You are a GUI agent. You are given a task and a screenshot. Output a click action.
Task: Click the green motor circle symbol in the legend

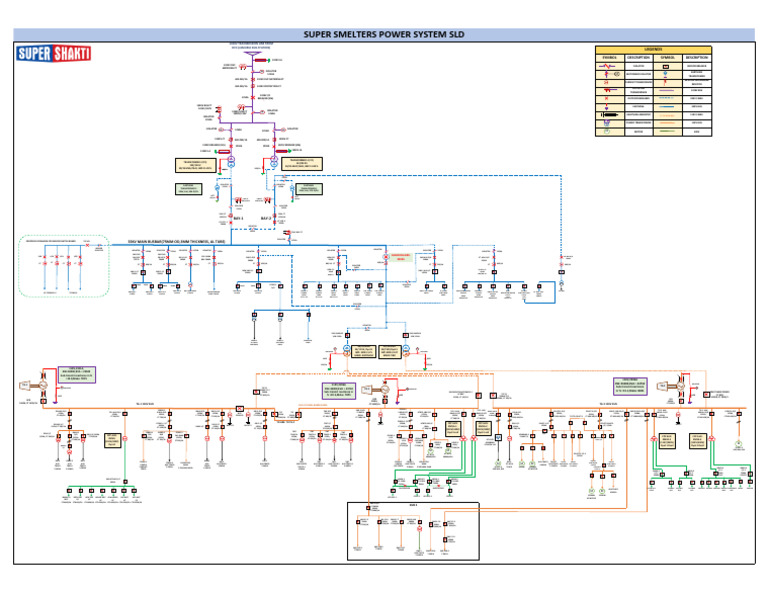tap(607, 131)
